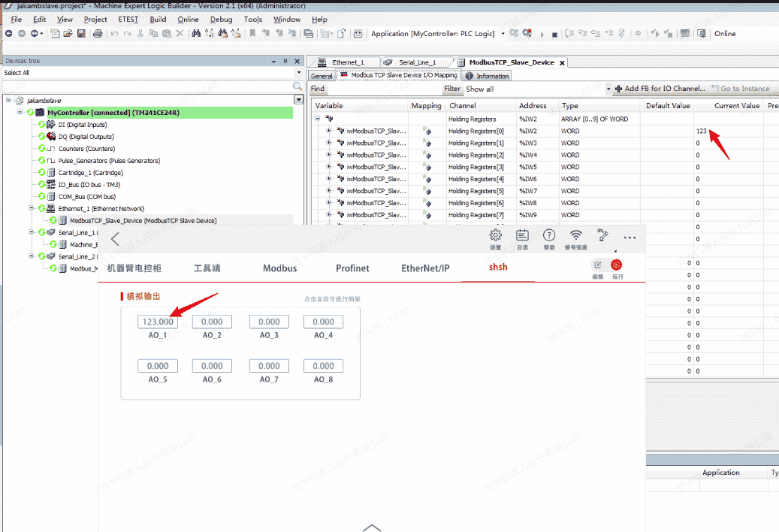Open the log (日志) icon

[522, 236]
